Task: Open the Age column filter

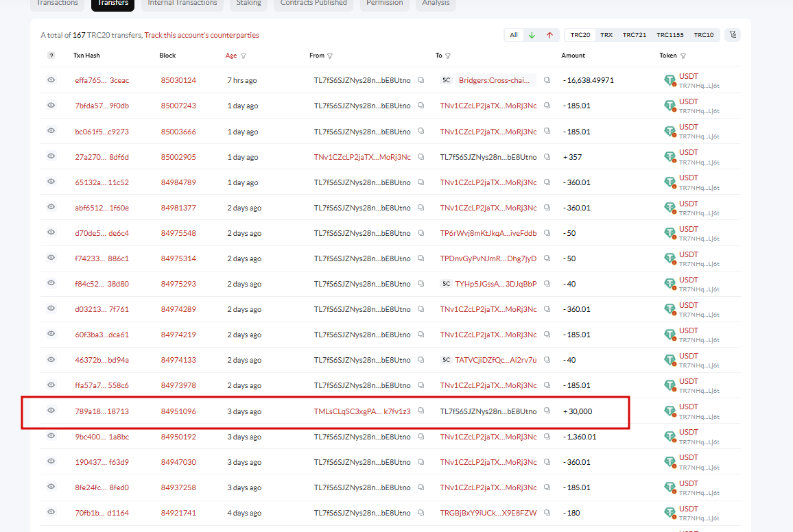Action: pyautogui.click(x=244, y=56)
